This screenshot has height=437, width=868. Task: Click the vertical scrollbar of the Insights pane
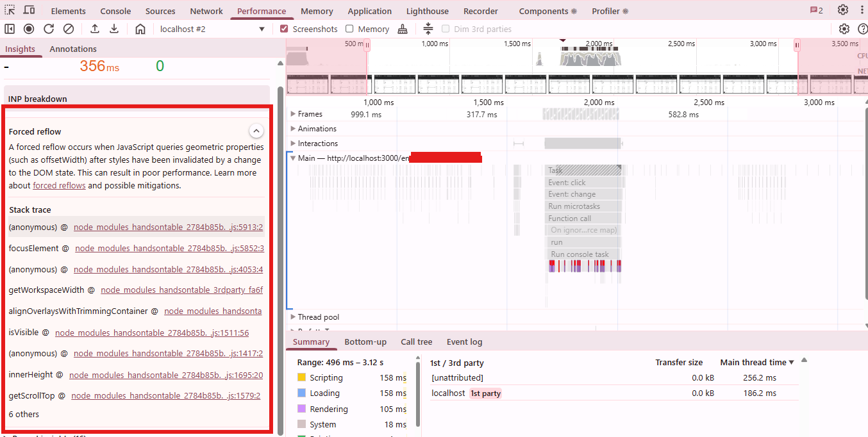click(280, 192)
